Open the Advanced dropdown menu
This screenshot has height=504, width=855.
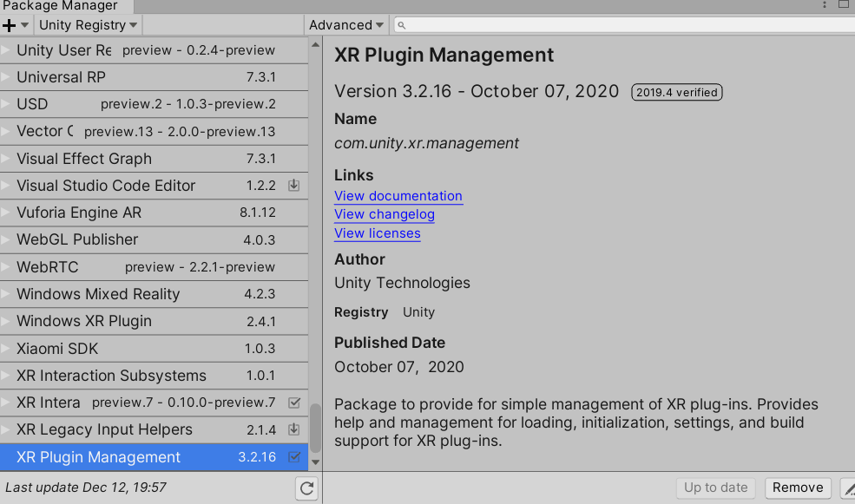click(345, 25)
